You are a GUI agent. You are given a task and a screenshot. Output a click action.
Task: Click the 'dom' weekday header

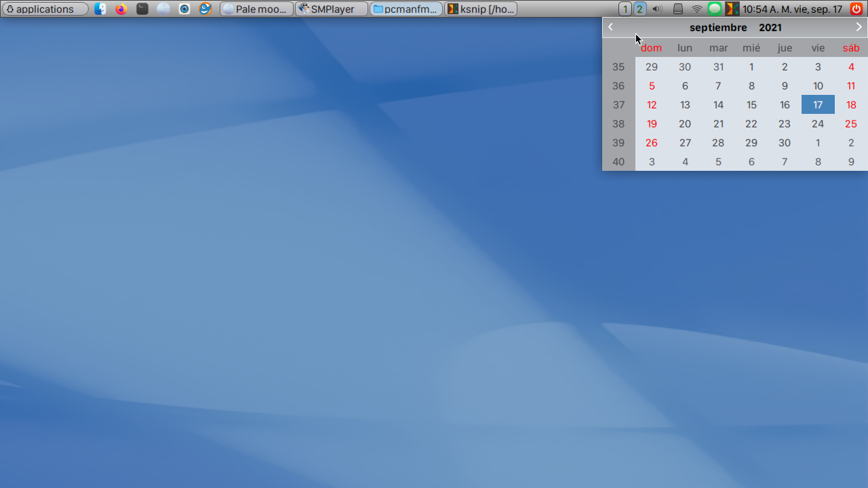coord(652,47)
